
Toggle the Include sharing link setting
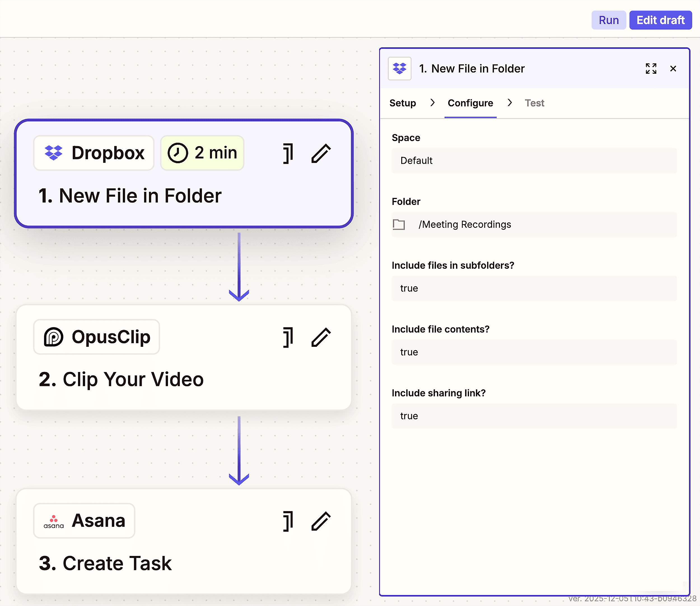(534, 416)
